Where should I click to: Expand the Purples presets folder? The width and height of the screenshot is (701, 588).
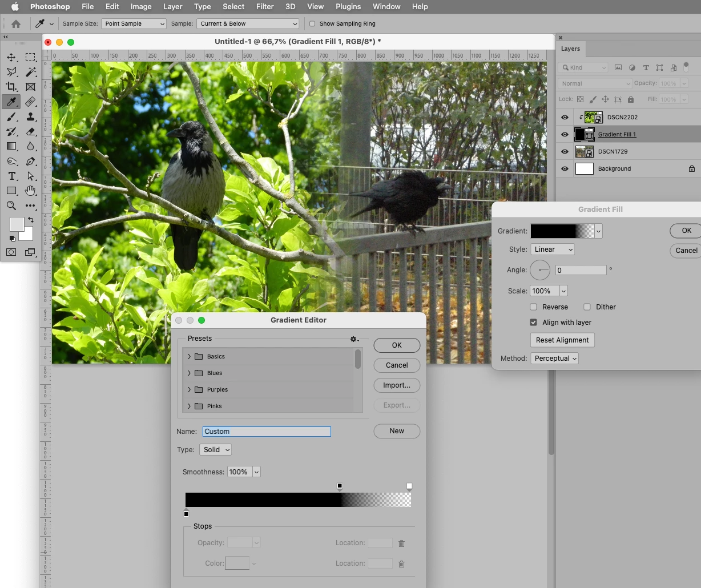click(x=189, y=390)
